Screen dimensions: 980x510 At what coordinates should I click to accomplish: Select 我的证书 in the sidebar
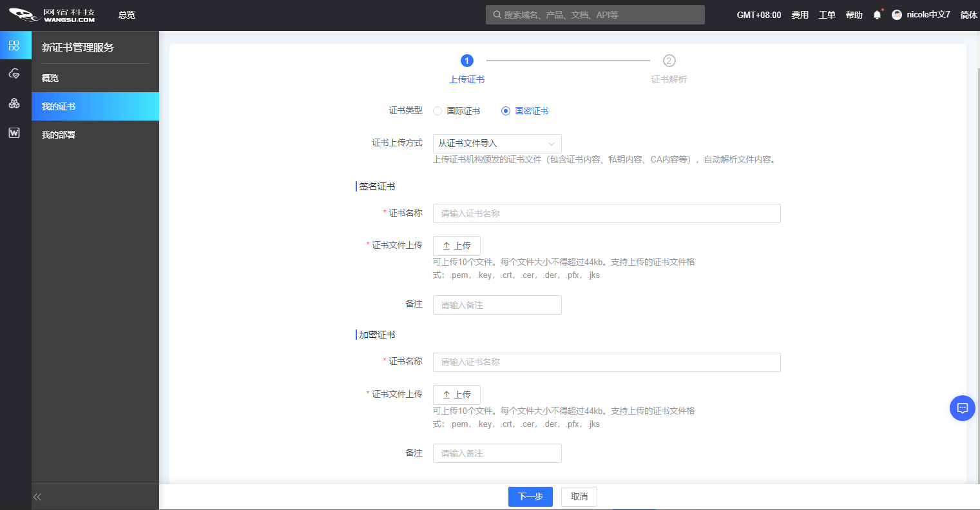tap(95, 106)
